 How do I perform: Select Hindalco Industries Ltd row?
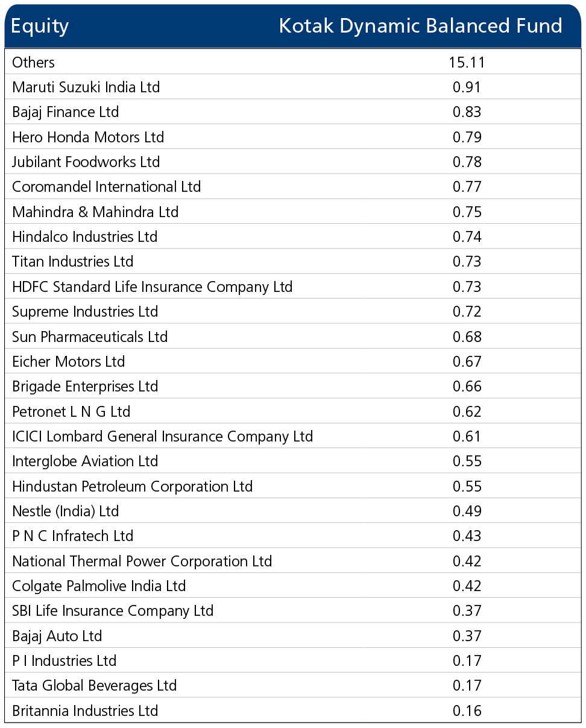pyautogui.click(x=293, y=237)
